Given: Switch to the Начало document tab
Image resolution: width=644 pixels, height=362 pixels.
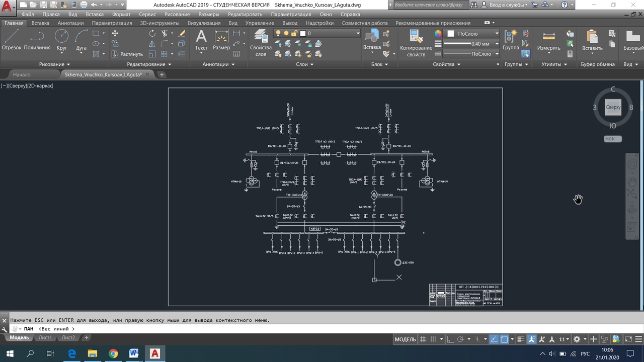Looking at the screenshot, I should pos(22,74).
